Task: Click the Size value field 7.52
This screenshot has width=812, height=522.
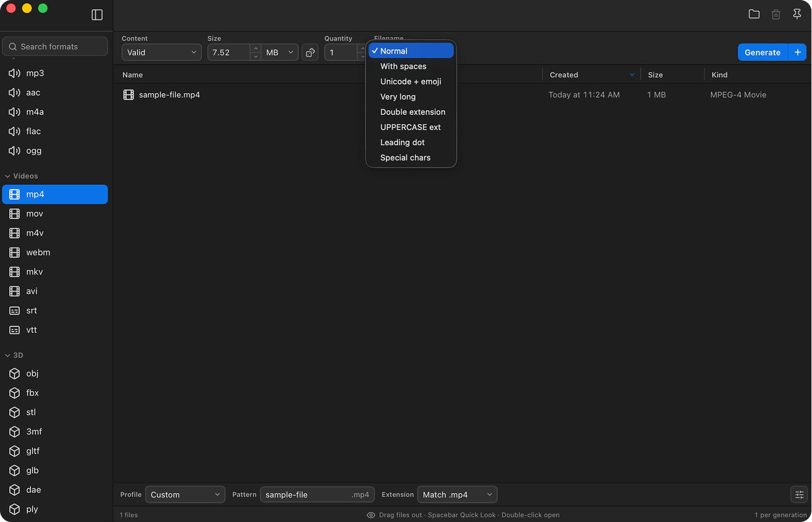Action: tap(229, 53)
